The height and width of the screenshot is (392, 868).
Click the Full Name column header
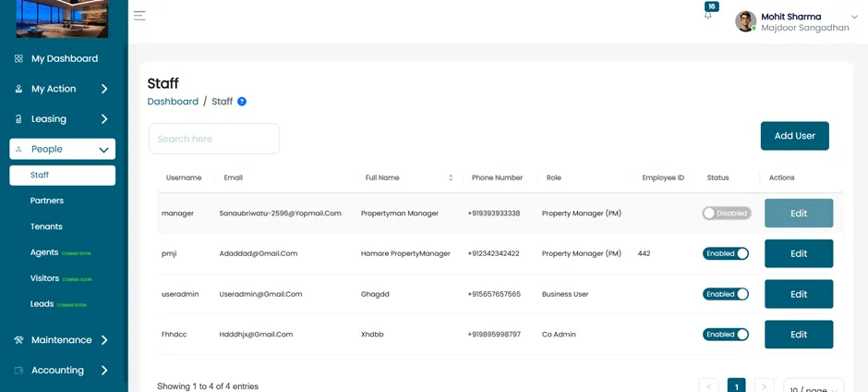382,178
